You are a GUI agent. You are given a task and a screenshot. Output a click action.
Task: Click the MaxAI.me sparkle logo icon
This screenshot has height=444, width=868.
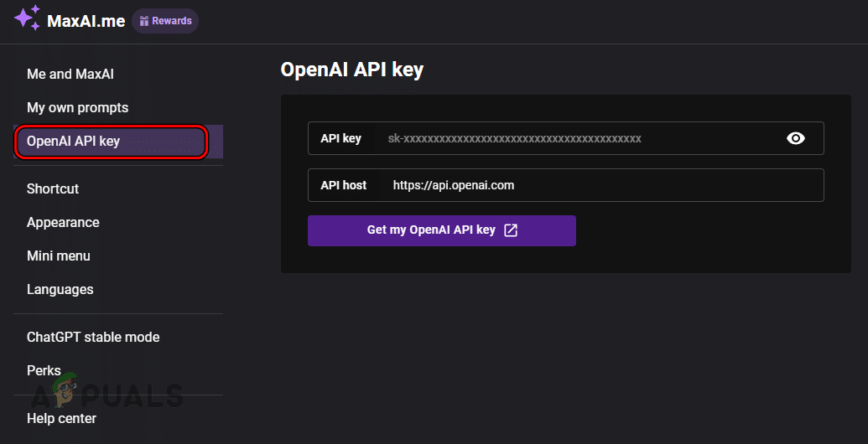pyautogui.click(x=27, y=18)
